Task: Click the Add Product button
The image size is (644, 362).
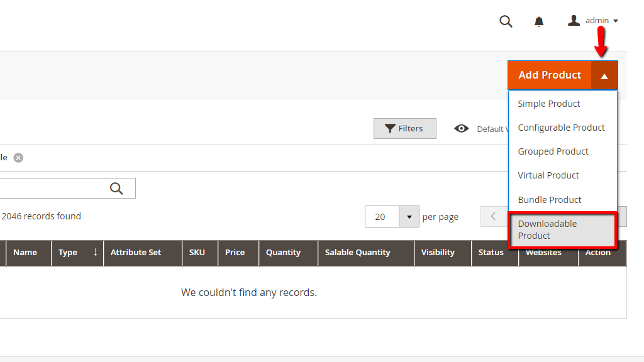Action: pos(549,75)
